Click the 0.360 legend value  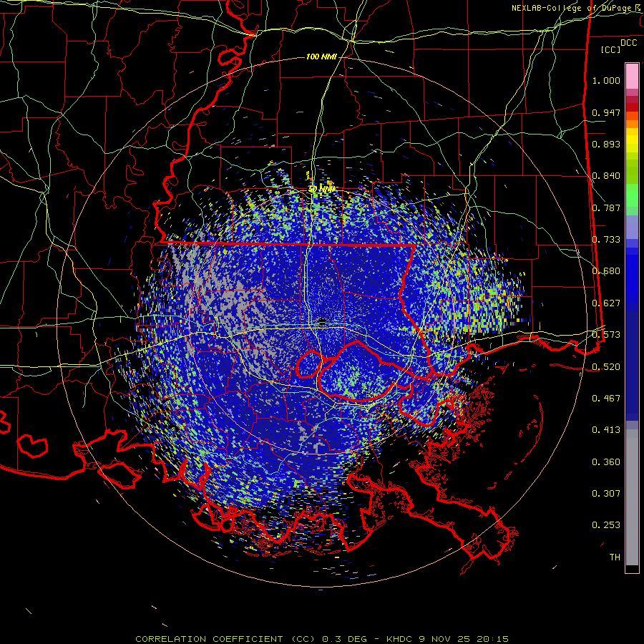tap(606, 462)
